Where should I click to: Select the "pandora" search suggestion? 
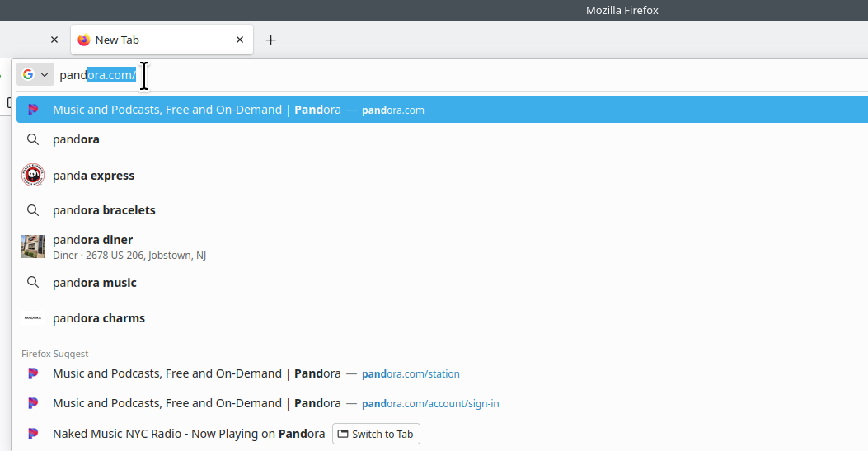76,139
